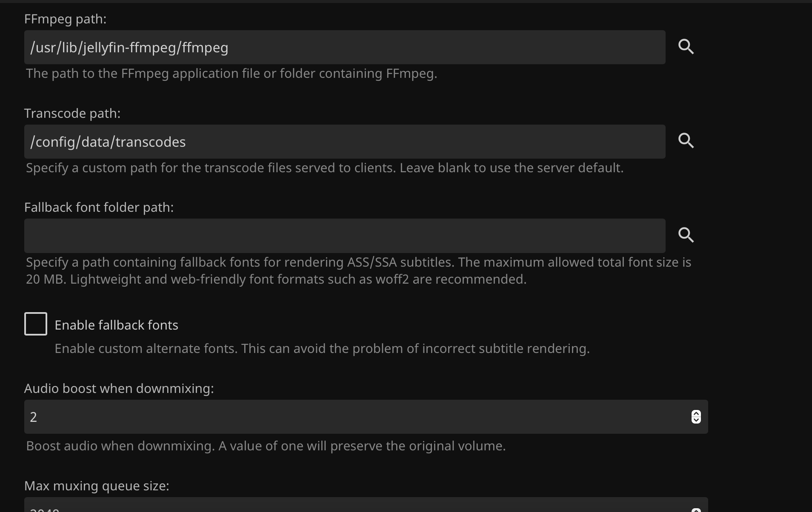Select the empty Fallback font folder path field
Image resolution: width=812 pixels, height=512 pixels.
tap(344, 236)
